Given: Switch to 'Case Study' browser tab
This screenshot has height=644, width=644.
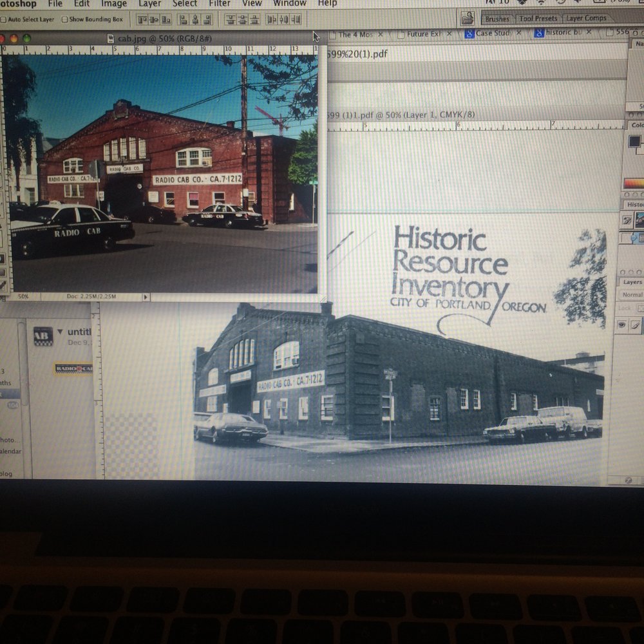Looking at the screenshot, I should [493, 33].
